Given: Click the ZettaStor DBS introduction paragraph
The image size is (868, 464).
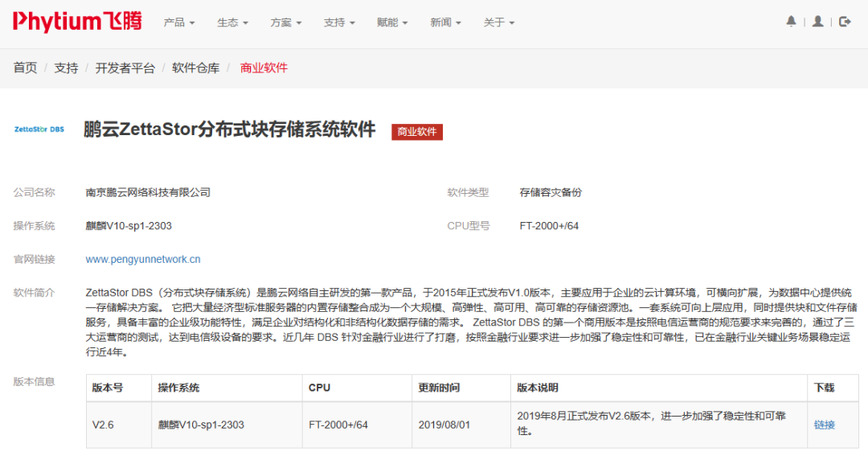Looking at the screenshot, I should point(471,322).
